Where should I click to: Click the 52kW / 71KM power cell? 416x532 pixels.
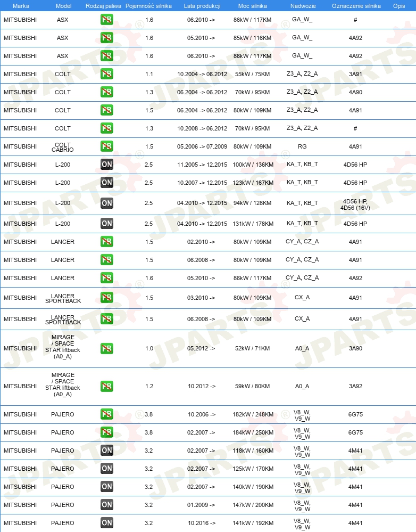coord(253,348)
